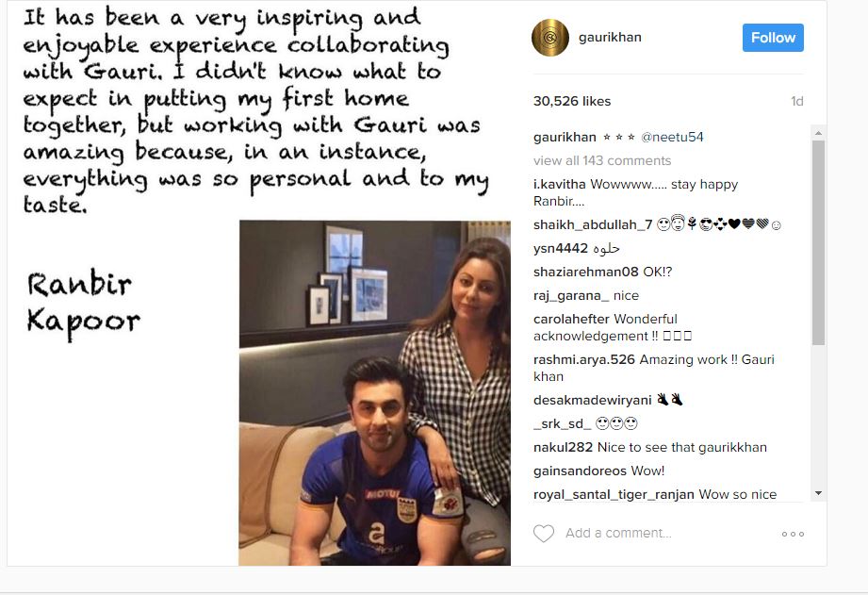Open shaikh_abdullah_7 commenter profile
868x595 pixels.
click(x=593, y=224)
